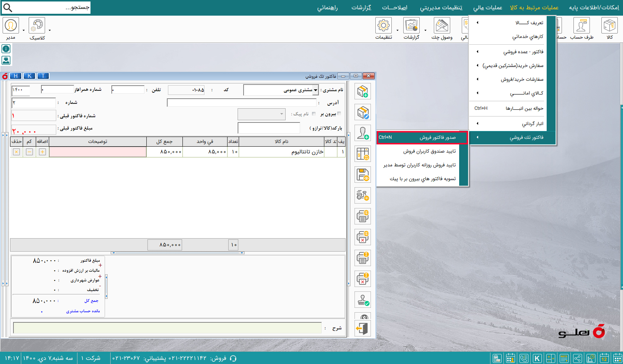Expand dropdown arrow next to کلاسیک icon

tap(50, 31)
